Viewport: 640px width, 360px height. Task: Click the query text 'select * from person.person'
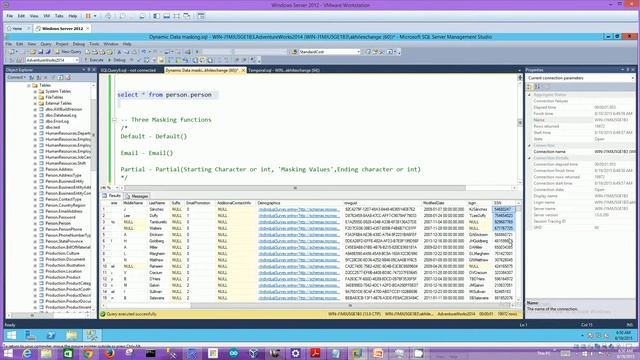(x=164, y=95)
